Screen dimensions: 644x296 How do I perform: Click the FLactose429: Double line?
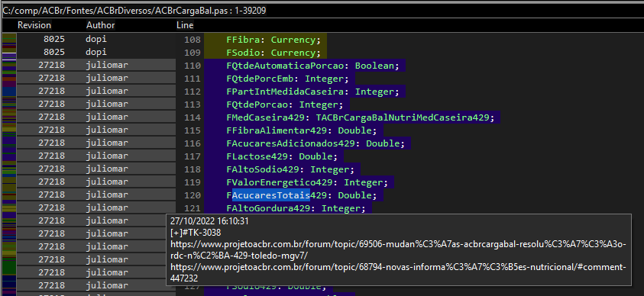click(x=282, y=156)
